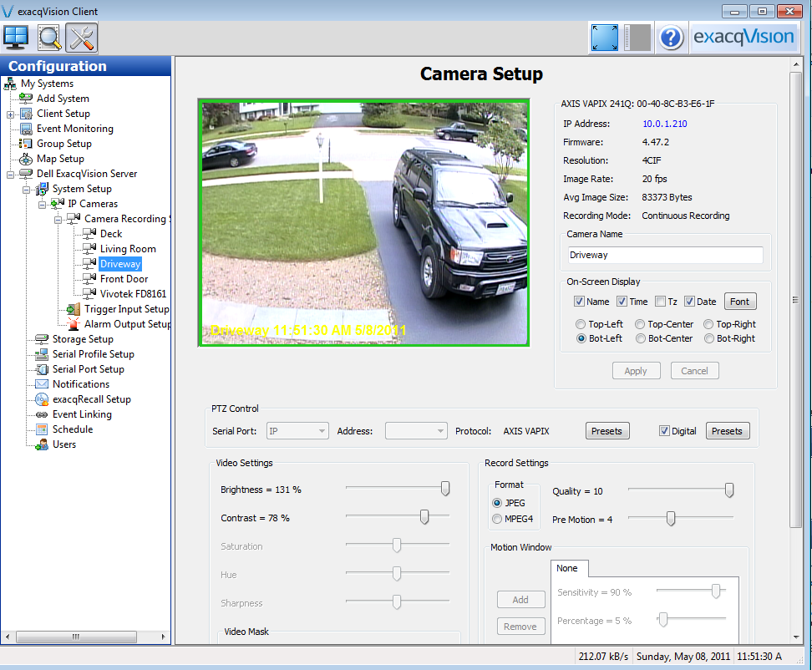This screenshot has width=812, height=670.
Task: Toggle full screen mode icon
Action: coord(604,38)
